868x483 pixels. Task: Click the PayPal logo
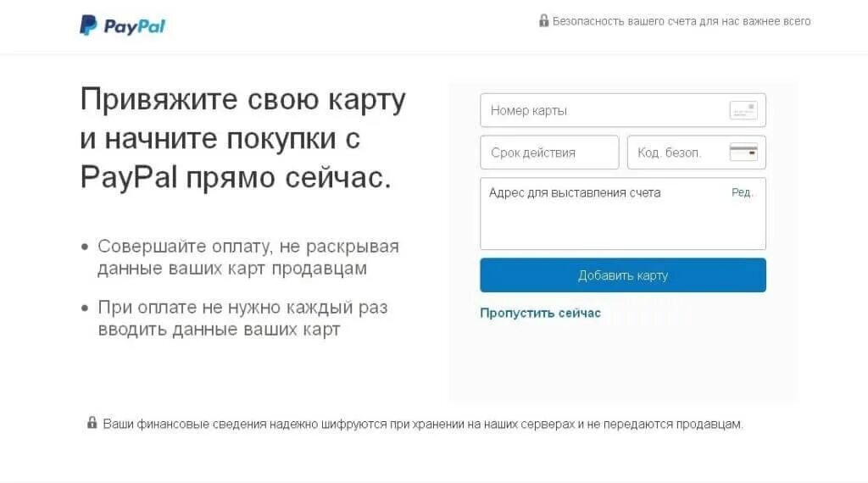pos(122,25)
